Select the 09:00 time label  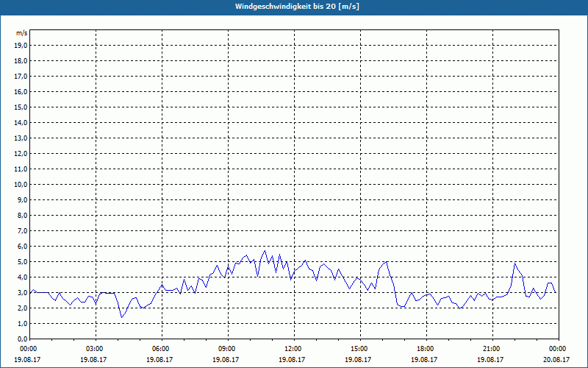(x=228, y=349)
